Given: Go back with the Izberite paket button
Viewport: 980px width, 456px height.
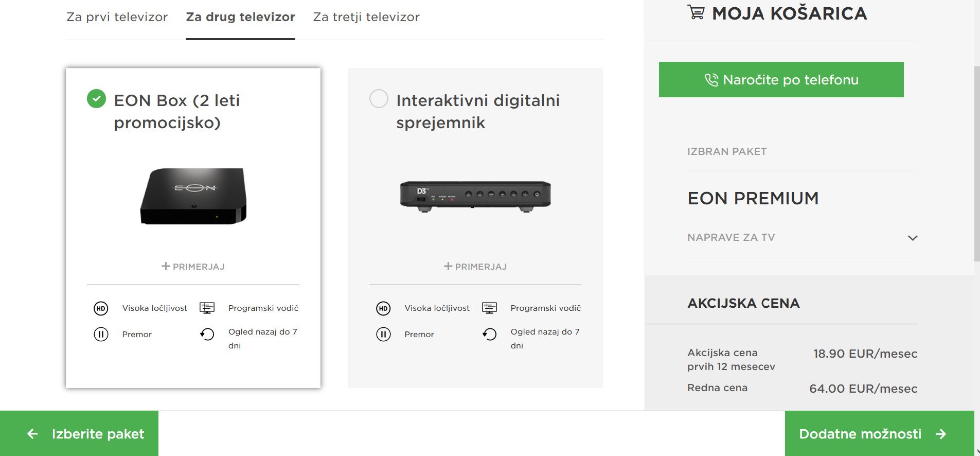Looking at the screenshot, I should point(79,433).
